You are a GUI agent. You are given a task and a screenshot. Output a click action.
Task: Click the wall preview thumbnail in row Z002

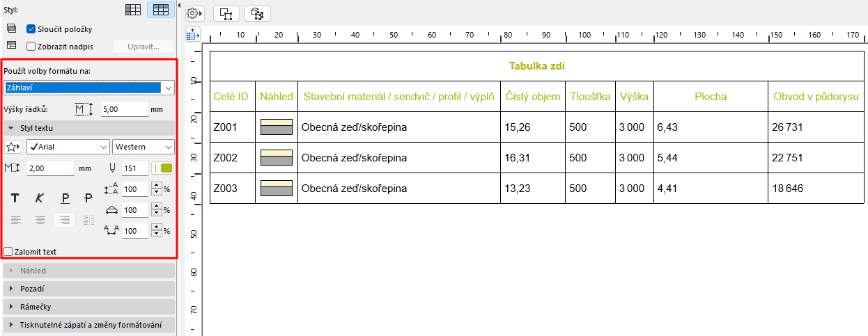[277, 157]
